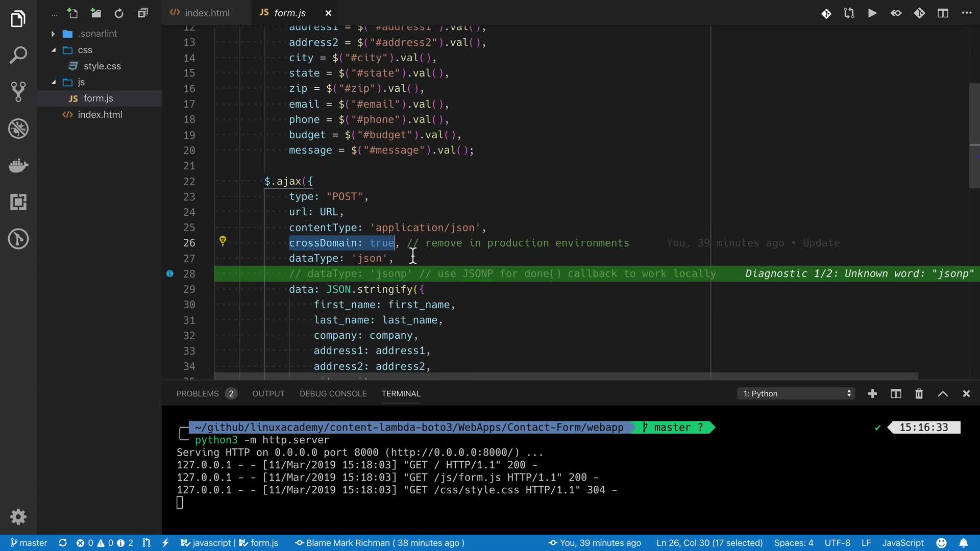Click the master branch in status bar
The height and width of the screenshot is (551, 980).
coord(29,543)
